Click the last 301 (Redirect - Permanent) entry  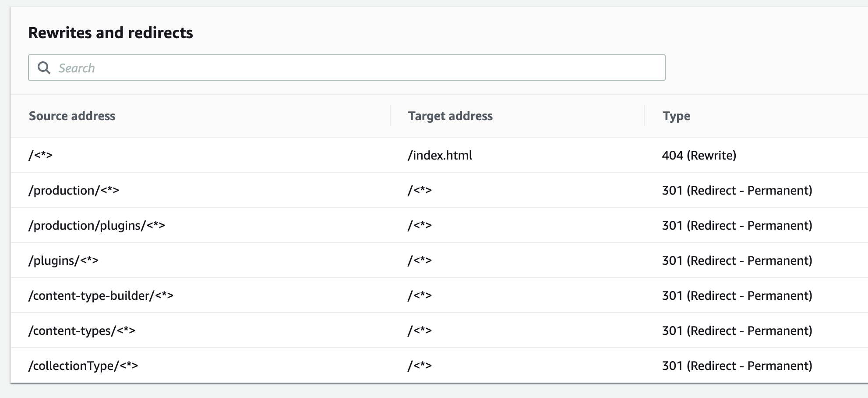737,365
